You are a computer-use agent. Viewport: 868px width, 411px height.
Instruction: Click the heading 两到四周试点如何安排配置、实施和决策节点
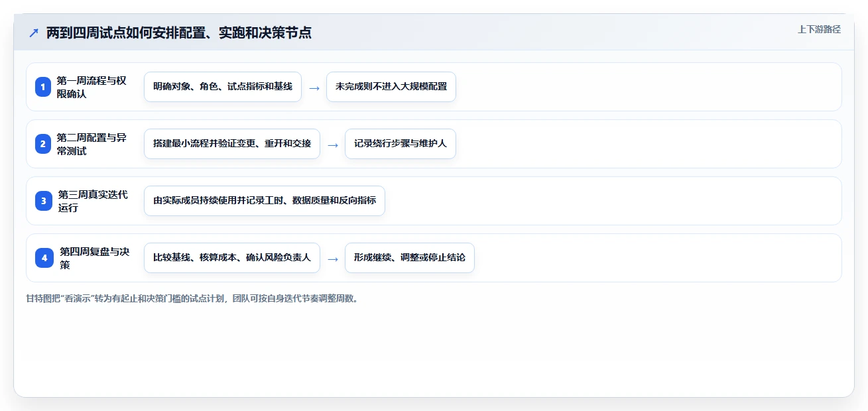tap(179, 32)
